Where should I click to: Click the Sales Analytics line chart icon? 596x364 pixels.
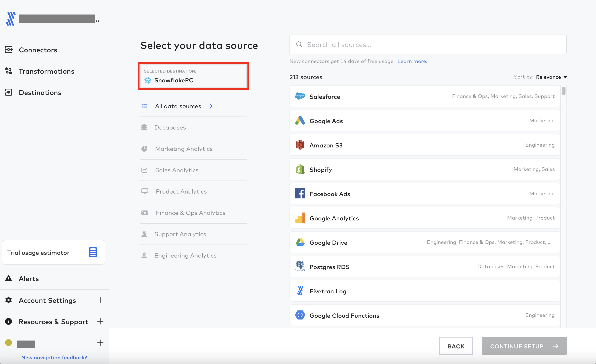point(144,170)
